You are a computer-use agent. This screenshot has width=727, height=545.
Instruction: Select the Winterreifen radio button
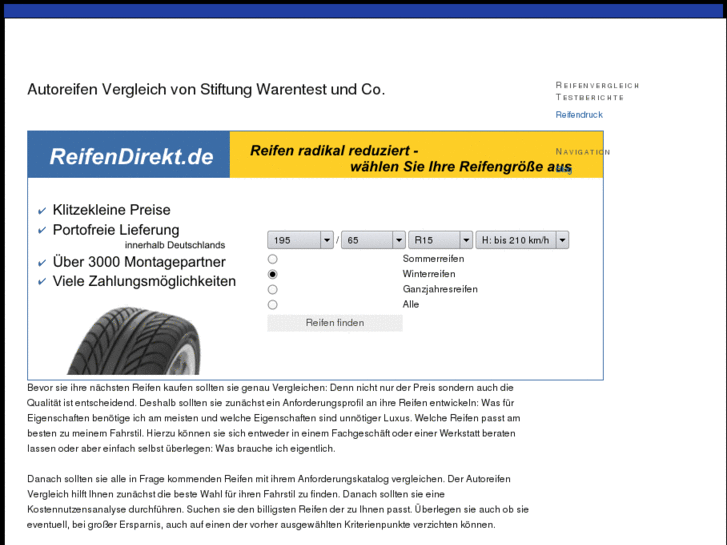tap(273, 274)
